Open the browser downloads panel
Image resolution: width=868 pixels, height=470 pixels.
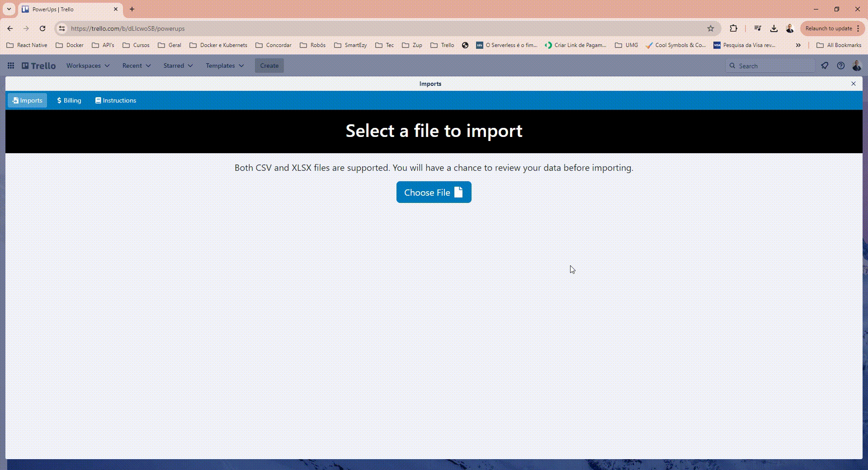pos(774,28)
